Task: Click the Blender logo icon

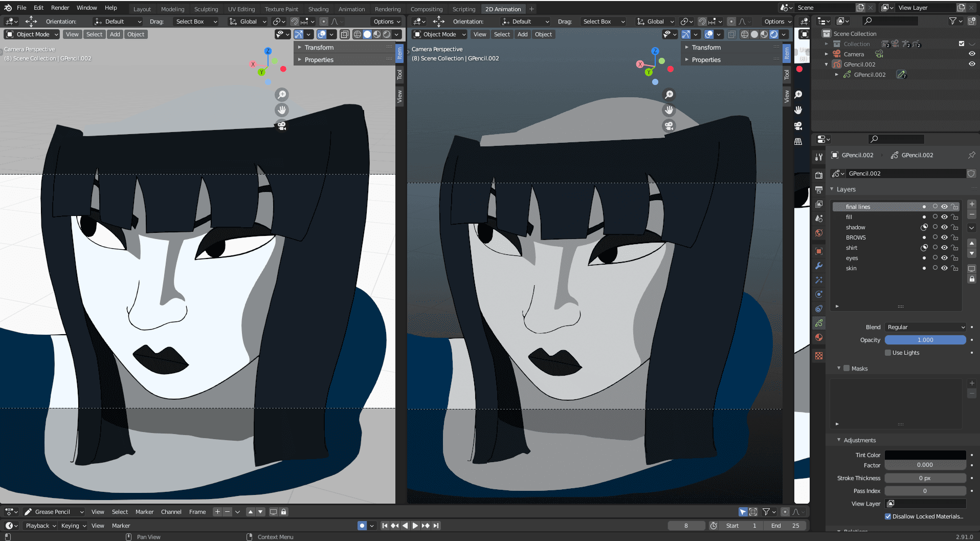Action: [x=8, y=8]
